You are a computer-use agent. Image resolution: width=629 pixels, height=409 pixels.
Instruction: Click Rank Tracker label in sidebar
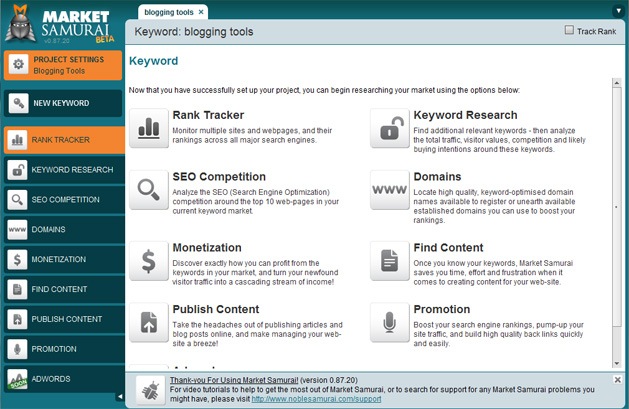[61, 140]
